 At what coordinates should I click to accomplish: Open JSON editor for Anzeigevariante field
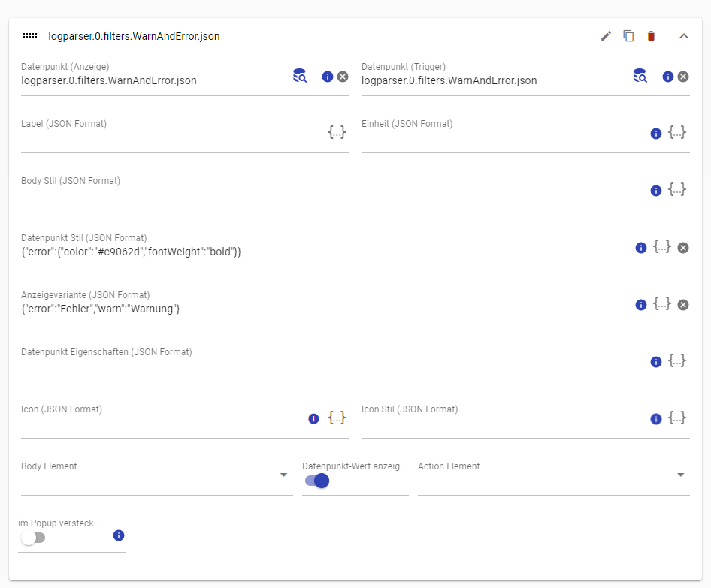click(x=661, y=304)
